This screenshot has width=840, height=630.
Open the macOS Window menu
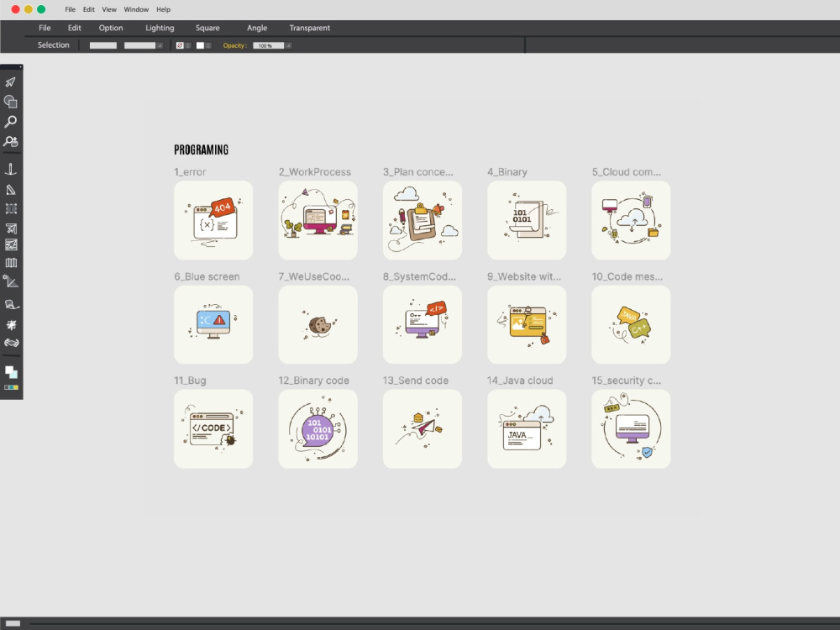pyautogui.click(x=136, y=9)
